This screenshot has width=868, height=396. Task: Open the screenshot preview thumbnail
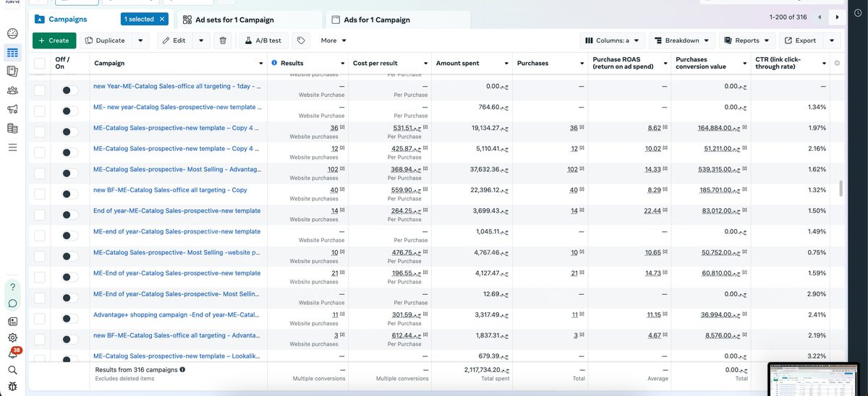click(x=813, y=379)
